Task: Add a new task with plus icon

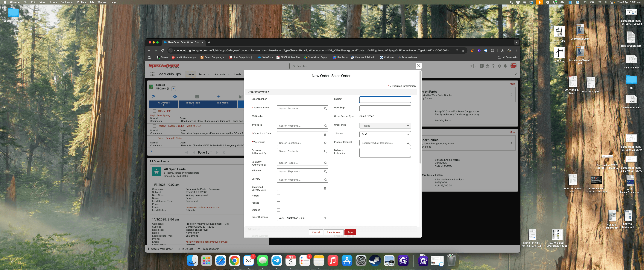Action: point(218,97)
